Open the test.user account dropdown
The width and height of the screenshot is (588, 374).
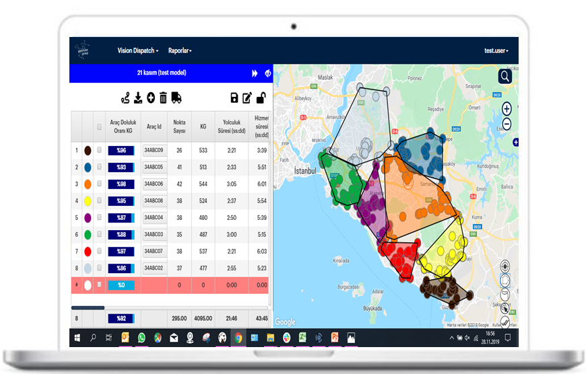coord(496,50)
